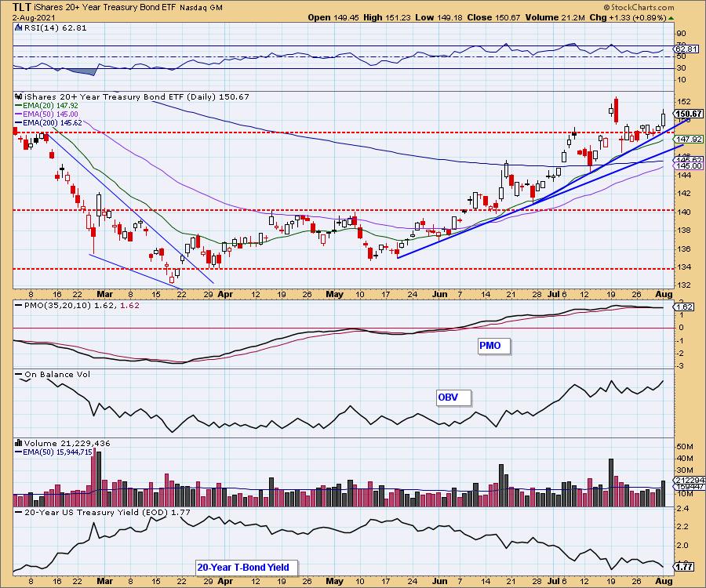Click the 145.00 EMA price tag
The height and width of the screenshot is (588, 706).
(689, 165)
